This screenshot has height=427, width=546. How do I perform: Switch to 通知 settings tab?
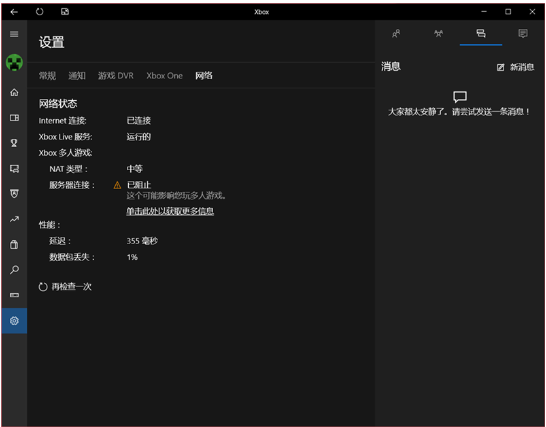pyautogui.click(x=77, y=76)
